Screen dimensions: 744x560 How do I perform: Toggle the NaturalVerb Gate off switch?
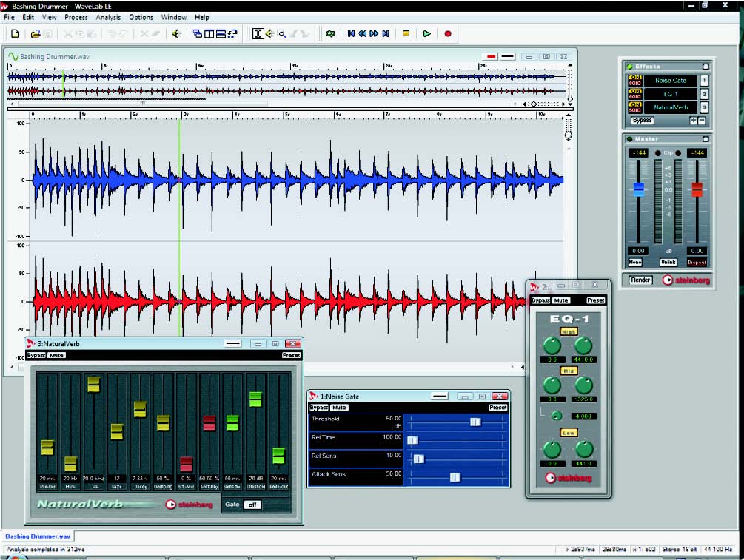pyautogui.click(x=252, y=505)
